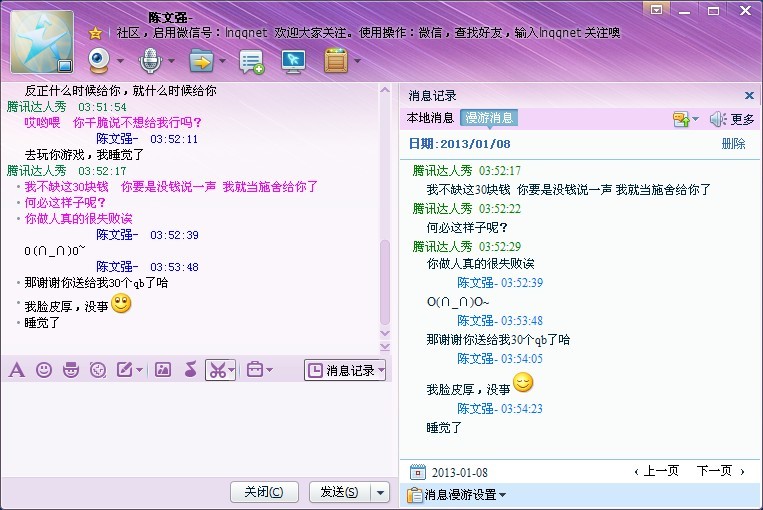
Task: Click chat scrollbar up arrow
Action: [384, 90]
